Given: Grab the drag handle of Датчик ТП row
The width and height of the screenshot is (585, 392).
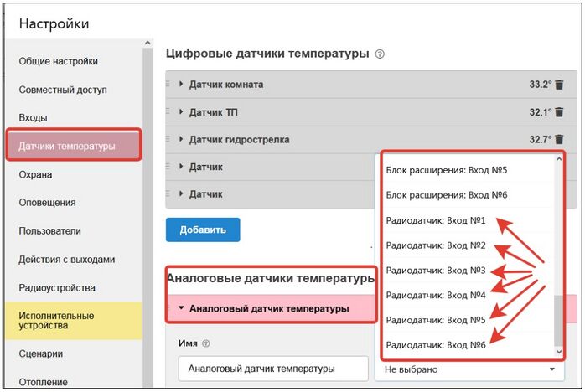Looking at the screenshot, I should [x=168, y=111].
